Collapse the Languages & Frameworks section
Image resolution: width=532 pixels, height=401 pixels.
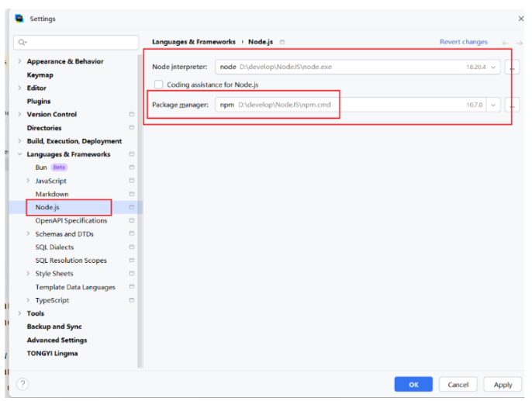pos(19,154)
